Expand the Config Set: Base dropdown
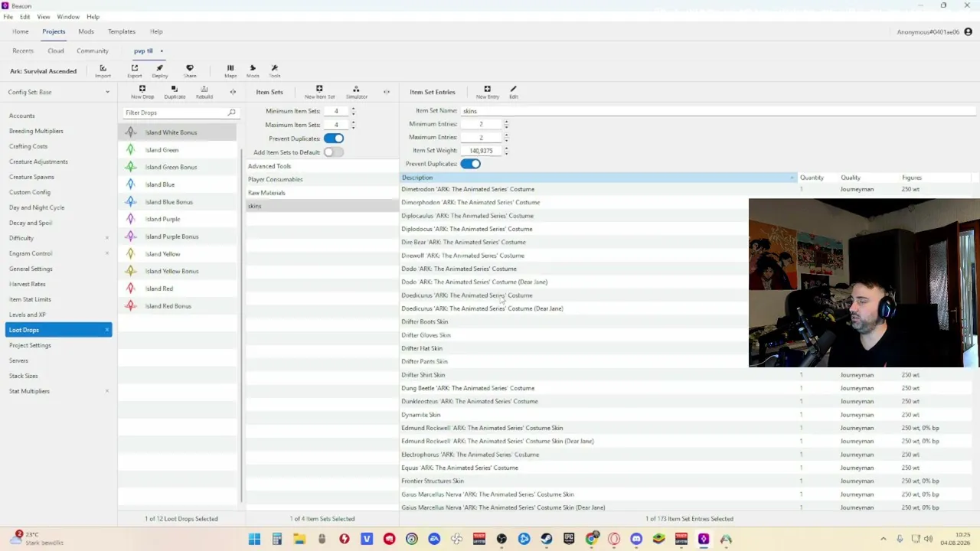The width and height of the screenshot is (980, 551). click(58, 92)
